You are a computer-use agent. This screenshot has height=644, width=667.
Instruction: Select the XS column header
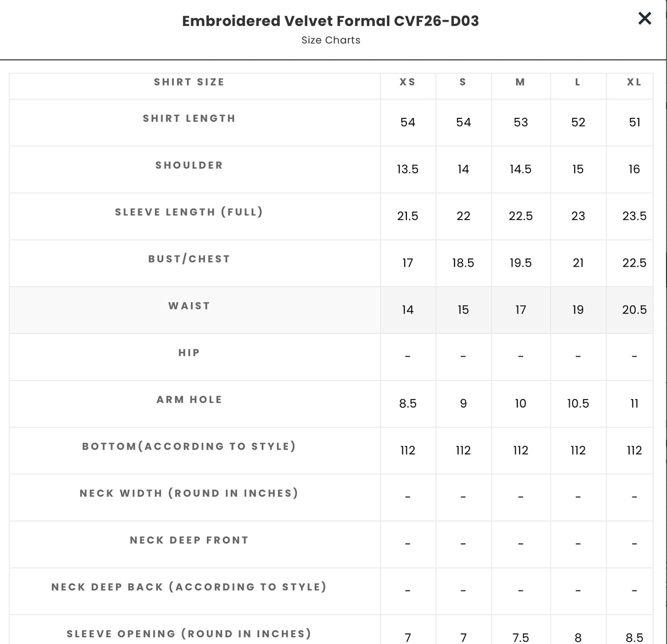(x=407, y=82)
